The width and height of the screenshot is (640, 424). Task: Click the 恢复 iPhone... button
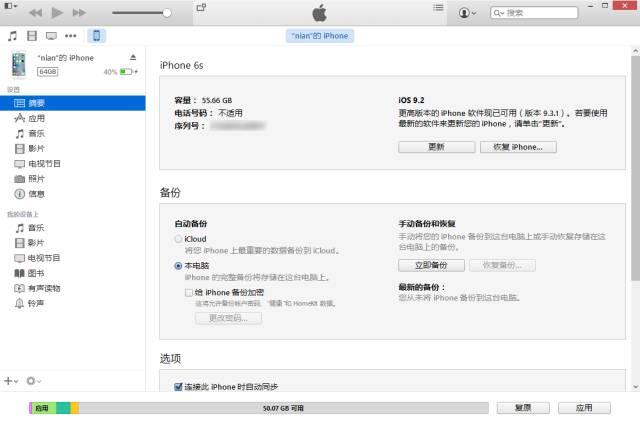(518, 147)
